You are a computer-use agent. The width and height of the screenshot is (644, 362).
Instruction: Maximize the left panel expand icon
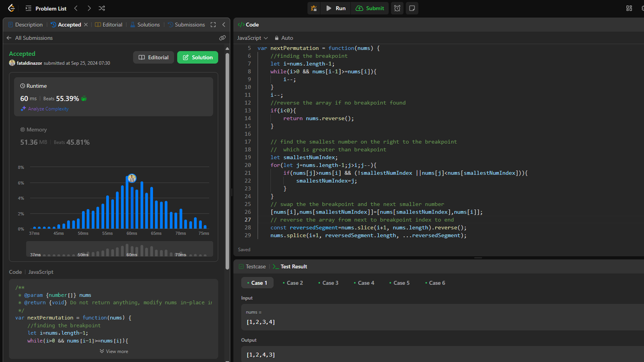[x=213, y=25]
